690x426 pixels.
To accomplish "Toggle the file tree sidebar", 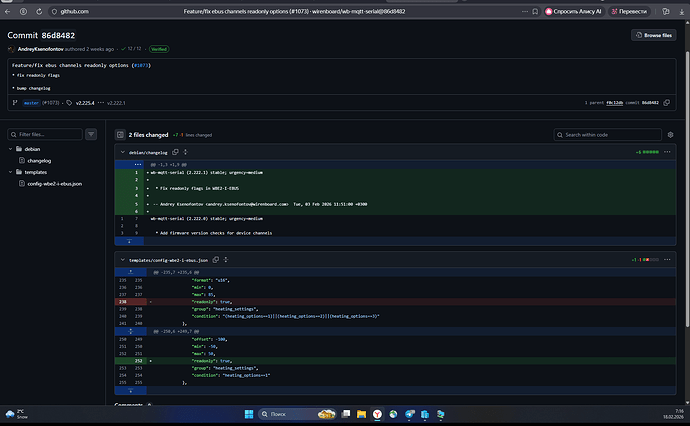I will tap(120, 135).
